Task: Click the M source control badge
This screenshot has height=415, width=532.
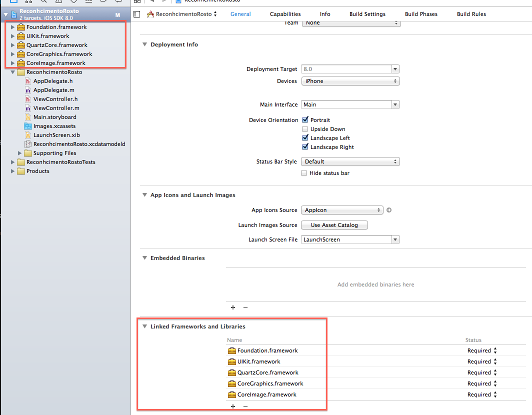Action: [117, 15]
